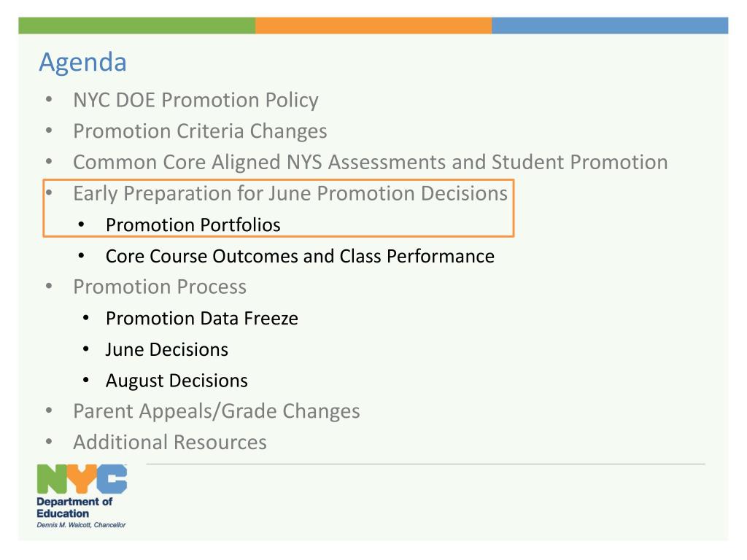Click the Dennis M. Walcott, Chancellor text
The width and height of the screenshot is (747, 560).
pyautogui.click(x=81, y=525)
